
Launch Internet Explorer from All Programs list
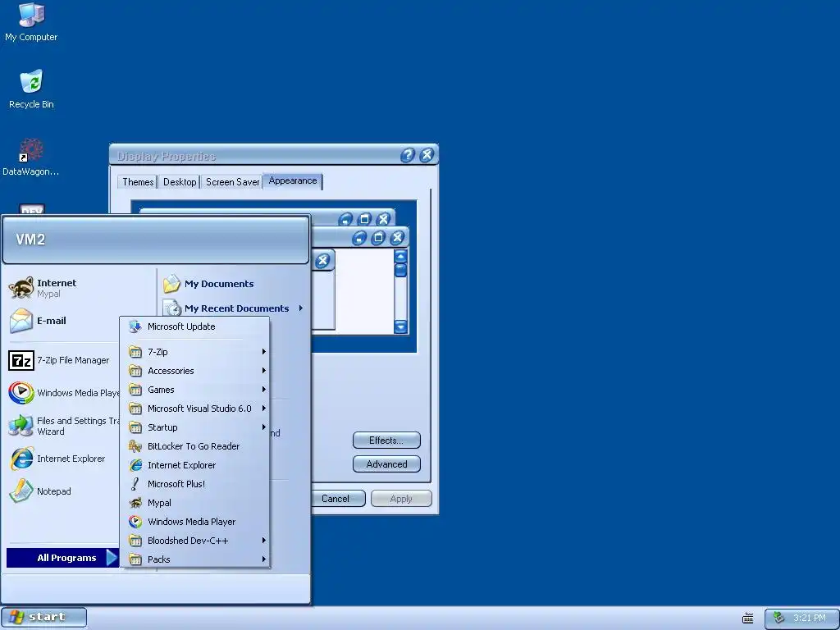coord(195,465)
